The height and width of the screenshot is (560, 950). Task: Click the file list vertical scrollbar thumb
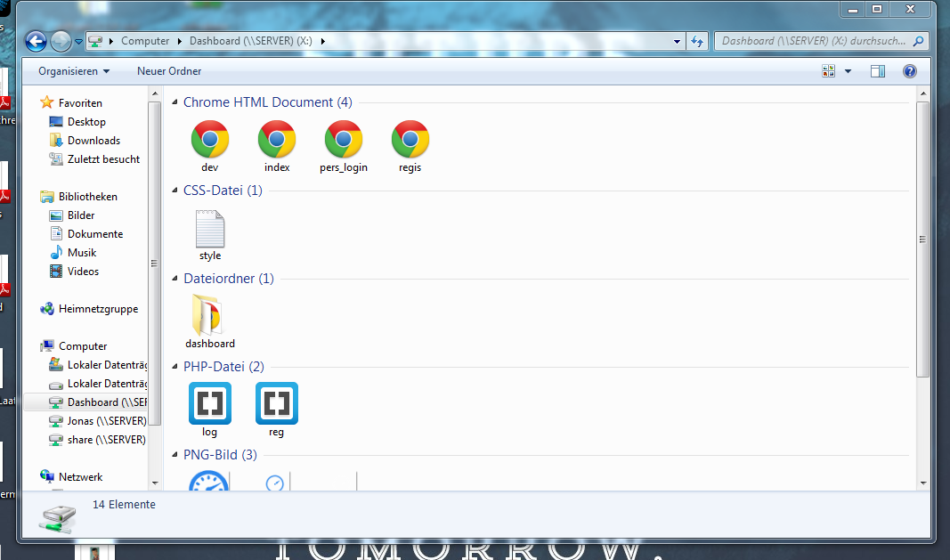coord(922,239)
